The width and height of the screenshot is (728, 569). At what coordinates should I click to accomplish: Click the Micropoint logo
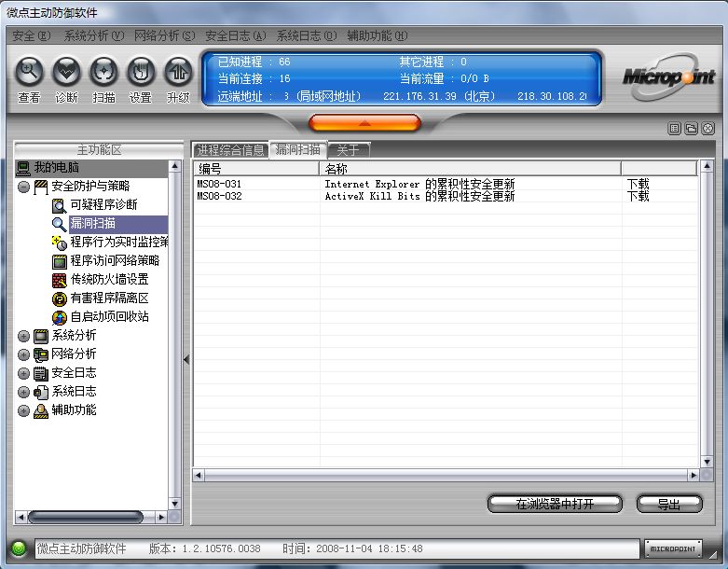pyautogui.click(x=668, y=76)
